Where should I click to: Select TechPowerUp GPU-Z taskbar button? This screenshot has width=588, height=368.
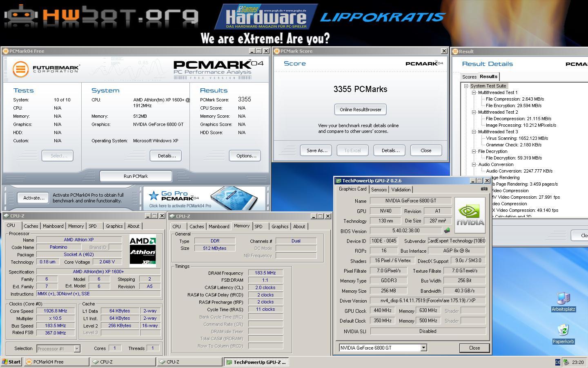(x=256, y=362)
